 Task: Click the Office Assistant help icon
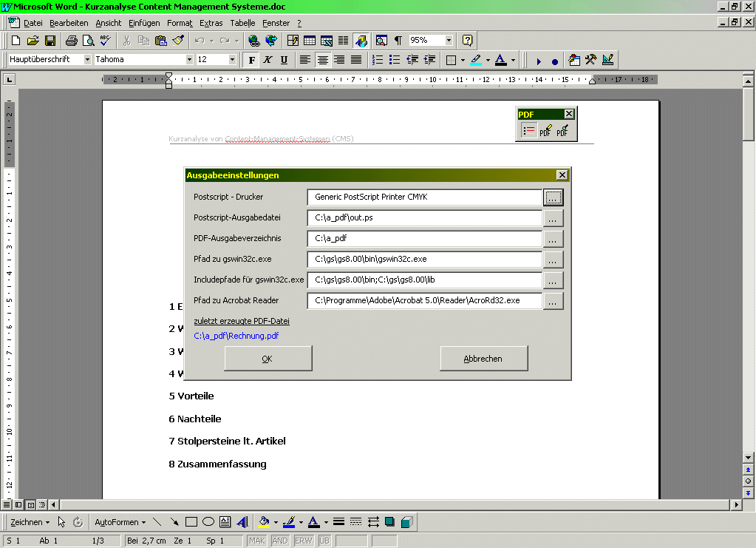point(467,41)
